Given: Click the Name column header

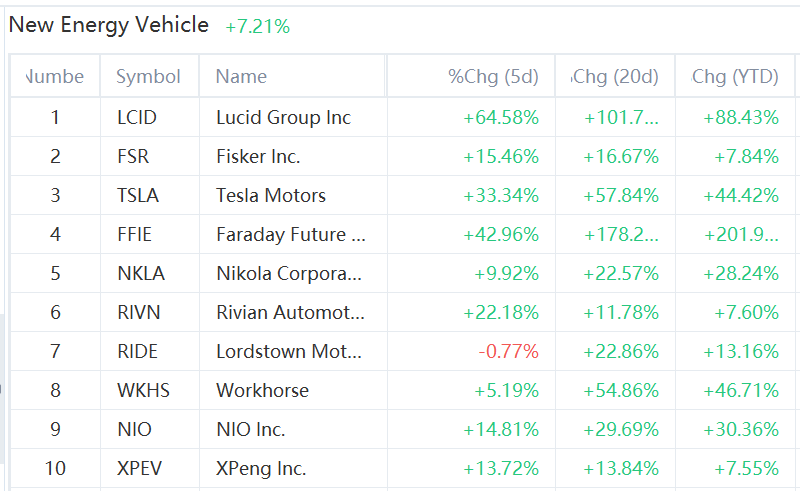Looking at the screenshot, I should pos(241,76).
